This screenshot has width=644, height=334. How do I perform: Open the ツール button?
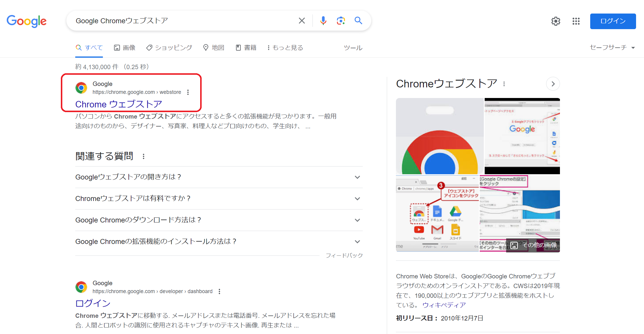click(353, 48)
